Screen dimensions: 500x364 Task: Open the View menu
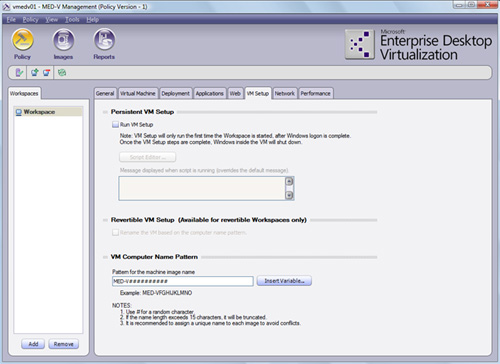click(x=52, y=20)
